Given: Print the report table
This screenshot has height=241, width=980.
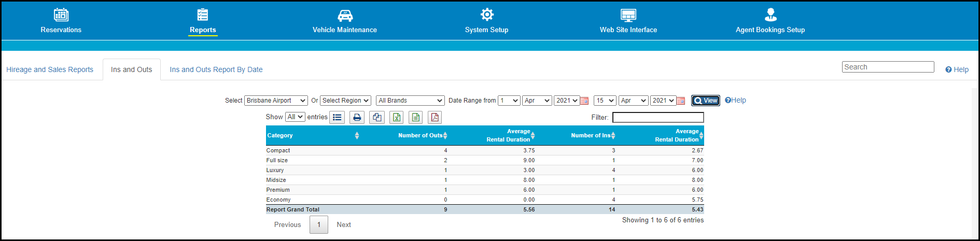Looking at the screenshot, I should tap(357, 117).
